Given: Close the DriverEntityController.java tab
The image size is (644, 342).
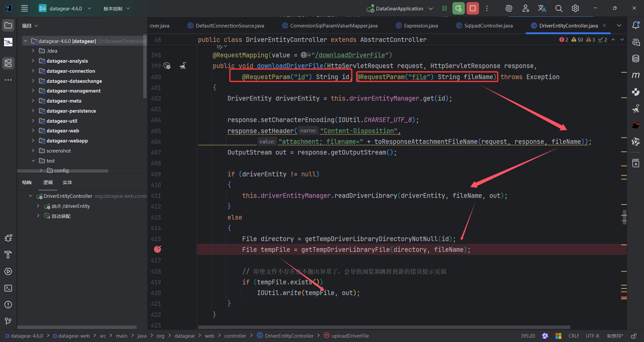Looking at the screenshot, I should pos(604,25).
